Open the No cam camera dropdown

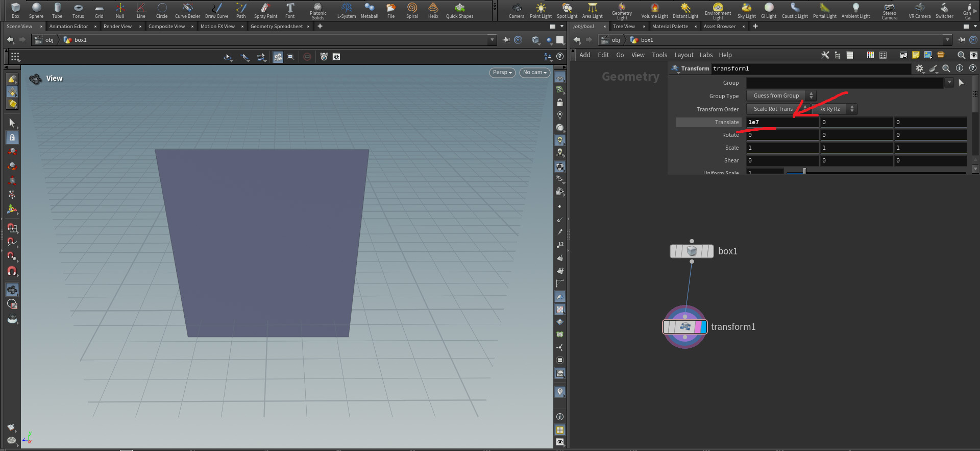[x=534, y=73]
